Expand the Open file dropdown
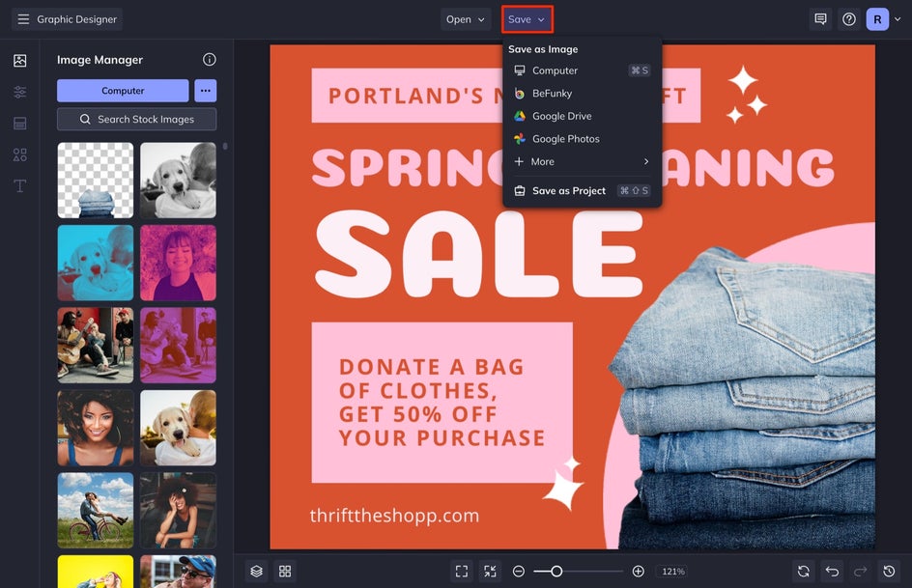 pos(466,18)
